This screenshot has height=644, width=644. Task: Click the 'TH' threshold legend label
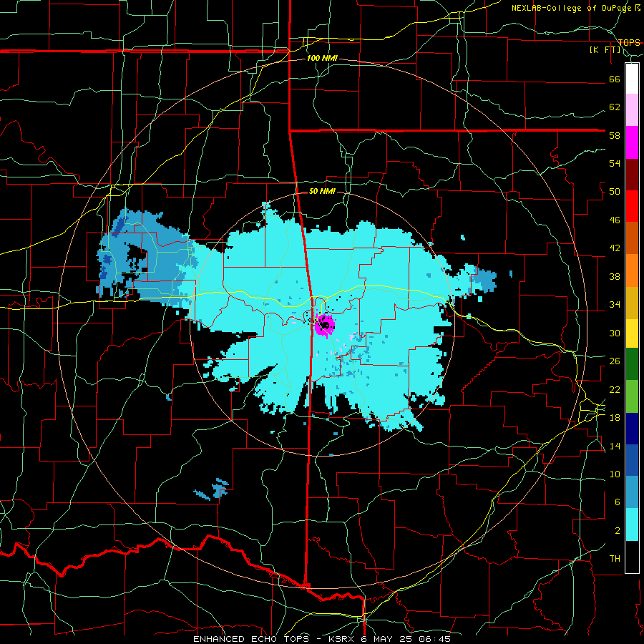pos(615,559)
